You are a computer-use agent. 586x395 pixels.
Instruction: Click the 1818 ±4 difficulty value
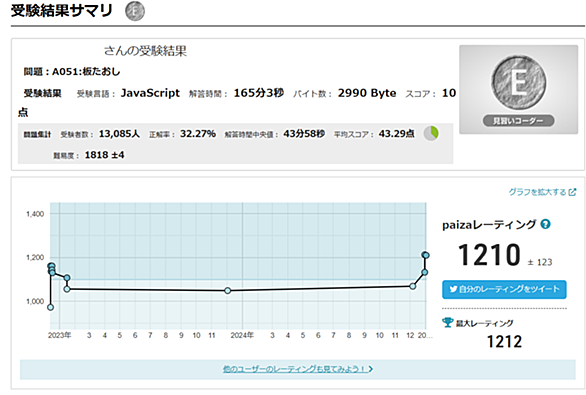pos(104,155)
